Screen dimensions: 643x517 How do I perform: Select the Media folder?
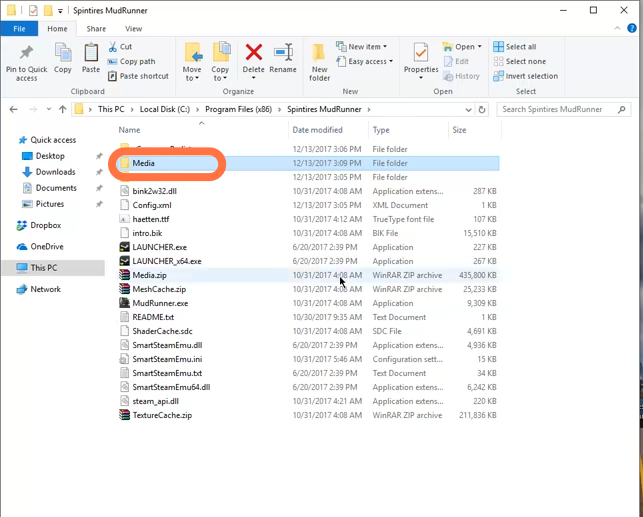[x=308, y=163]
